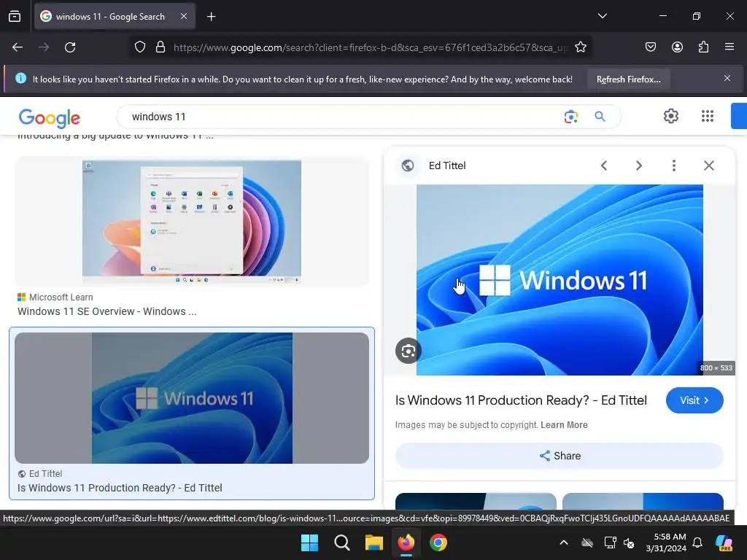Open network status tray icon
The image size is (747, 560).
coord(610,542)
